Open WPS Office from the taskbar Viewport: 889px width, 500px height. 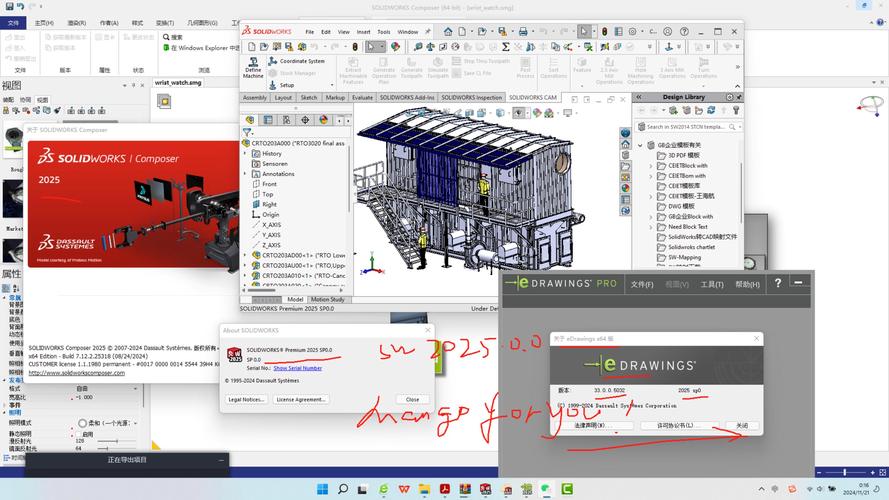click(404, 489)
